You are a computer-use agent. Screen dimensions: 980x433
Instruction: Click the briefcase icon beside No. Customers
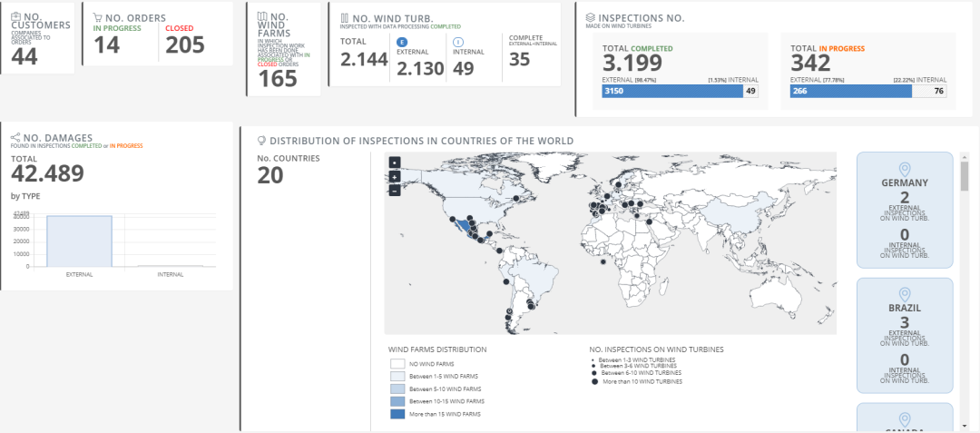(x=16, y=17)
